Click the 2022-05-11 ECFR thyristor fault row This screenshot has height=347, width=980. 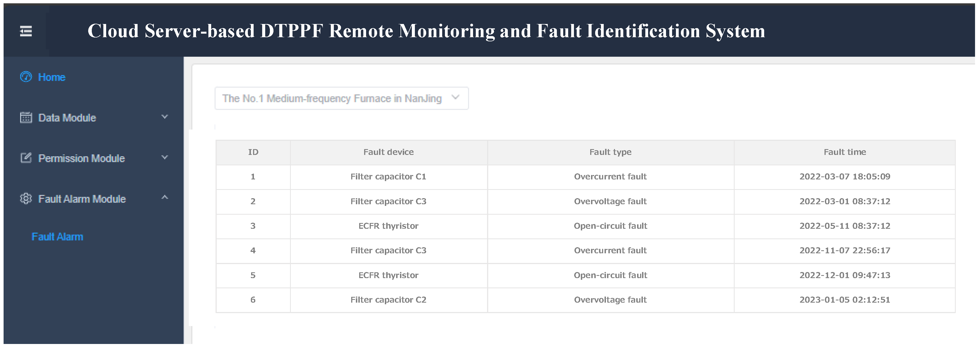coord(388,226)
